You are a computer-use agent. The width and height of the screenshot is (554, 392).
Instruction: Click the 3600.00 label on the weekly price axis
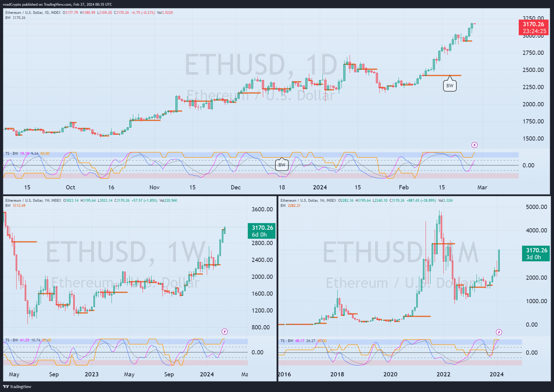(x=262, y=209)
